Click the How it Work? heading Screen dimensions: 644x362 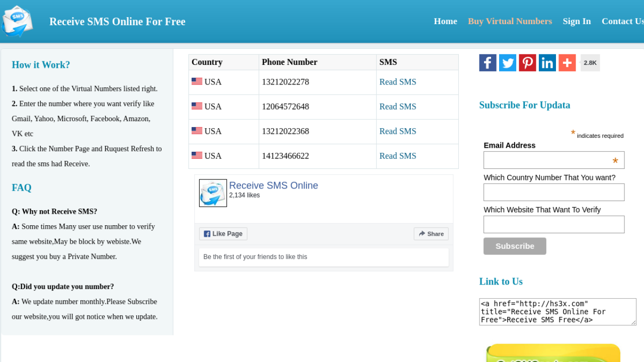(41, 65)
